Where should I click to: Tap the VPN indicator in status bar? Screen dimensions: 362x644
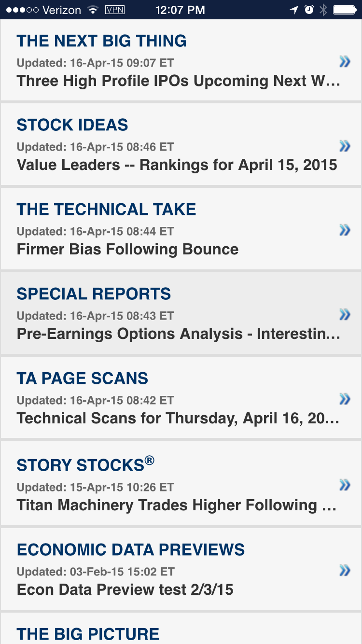click(114, 10)
